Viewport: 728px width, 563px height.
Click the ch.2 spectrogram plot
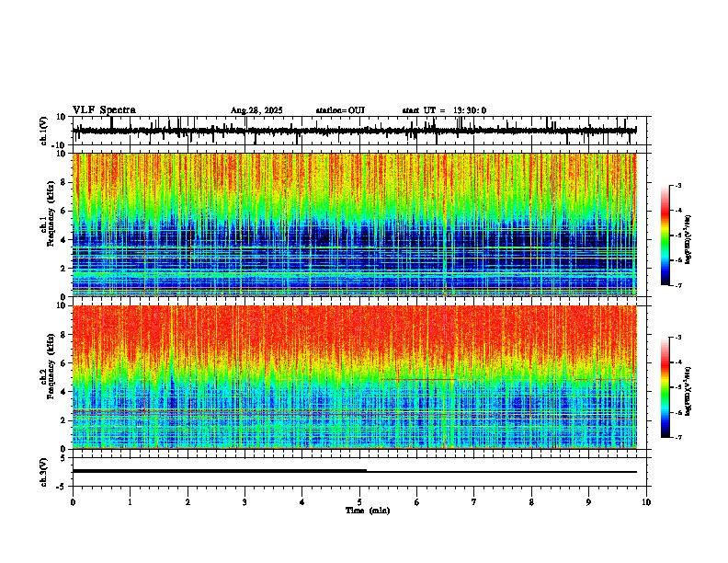pos(354,377)
